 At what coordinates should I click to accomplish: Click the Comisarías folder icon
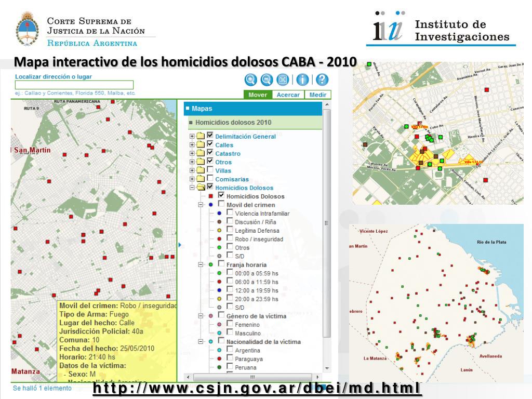pos(201,179)
